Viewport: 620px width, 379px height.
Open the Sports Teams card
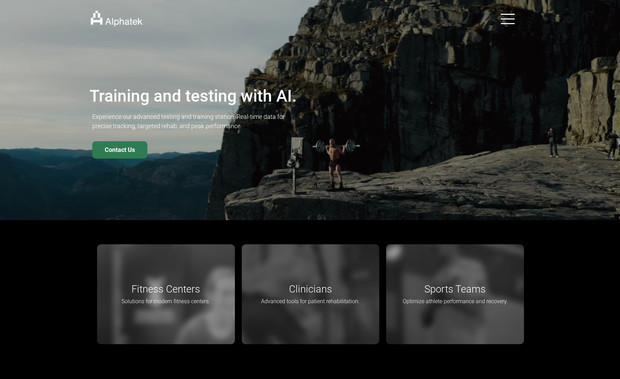click(455, 294)
